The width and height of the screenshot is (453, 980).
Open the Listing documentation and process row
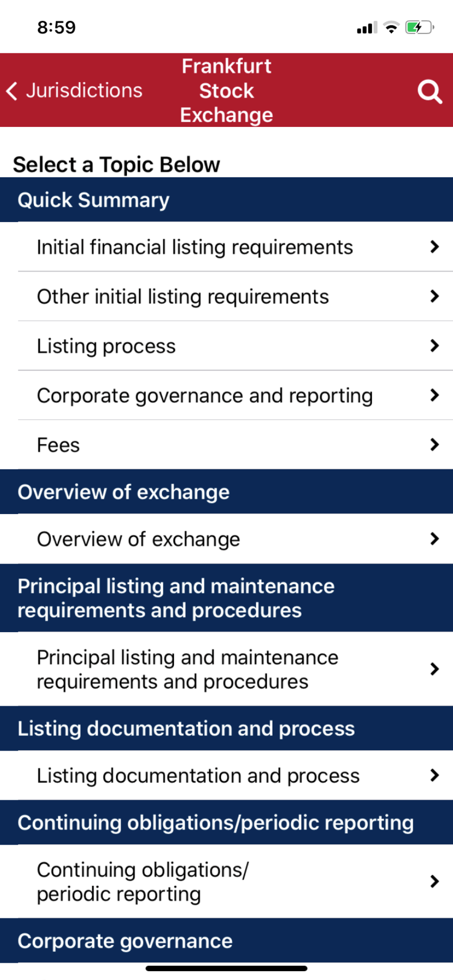[x=235, y=775]
